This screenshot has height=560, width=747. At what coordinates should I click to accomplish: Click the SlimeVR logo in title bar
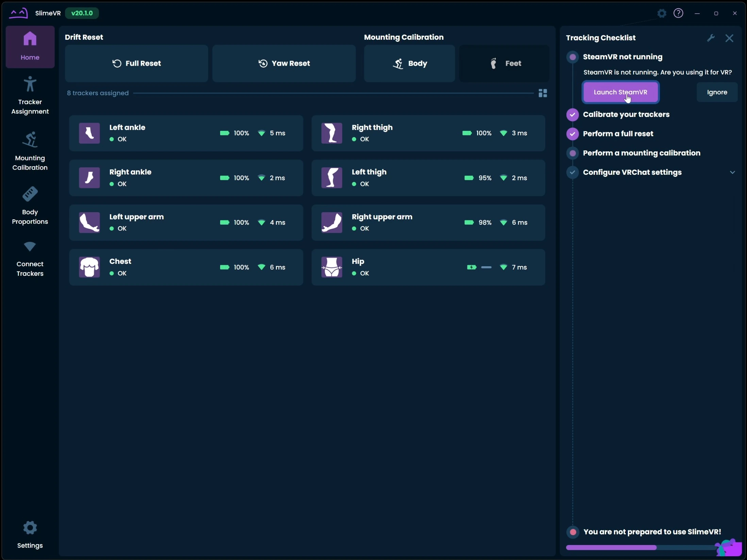coord(18,13)
